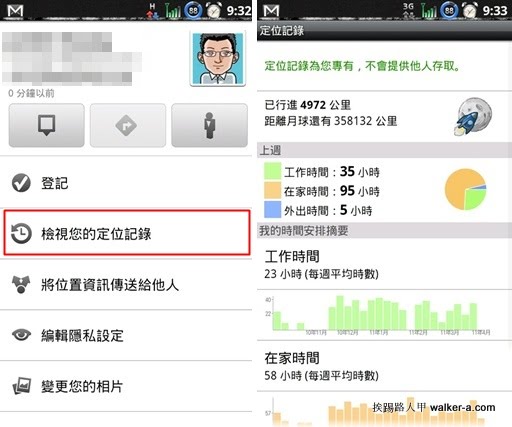Tap the privacy settings eye icon
Screen dimensions: 512x427
[x=21, y=335]
